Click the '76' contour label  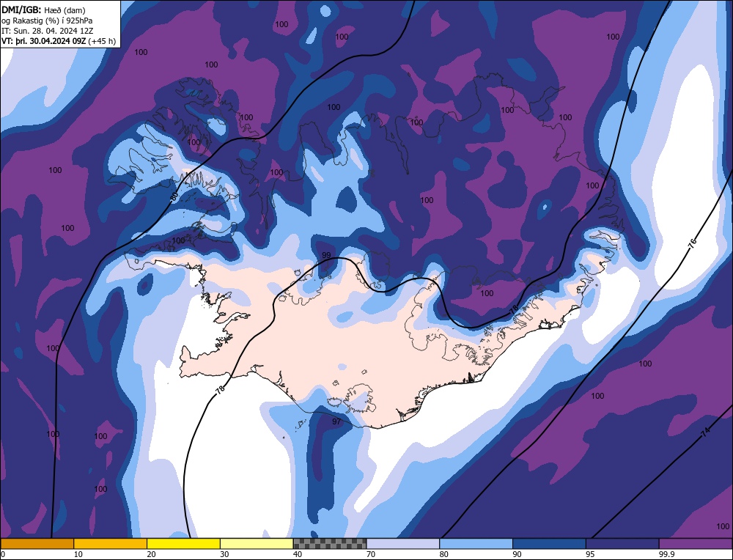[693, 242]
